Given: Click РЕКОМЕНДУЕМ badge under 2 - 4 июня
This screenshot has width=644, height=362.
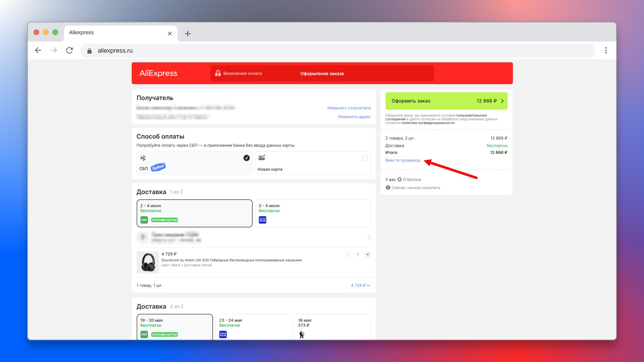Looking at the screenshot, I should (x=164, y=220).
